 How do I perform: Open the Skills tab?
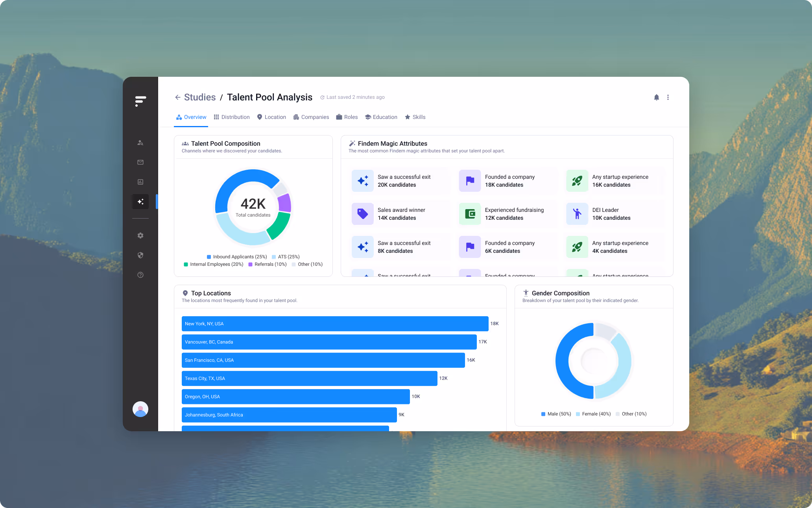point(415,117)
